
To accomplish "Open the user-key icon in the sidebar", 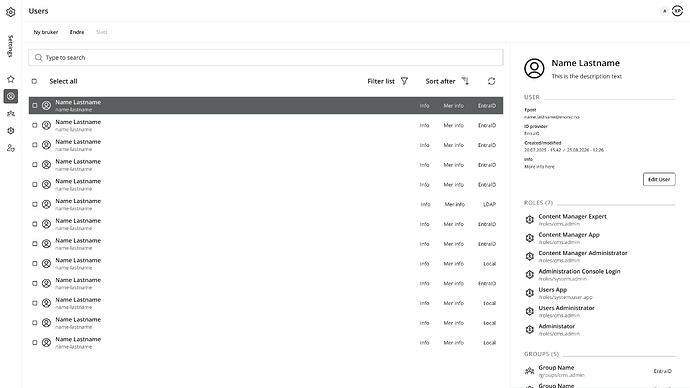I will tap(11, 148).
